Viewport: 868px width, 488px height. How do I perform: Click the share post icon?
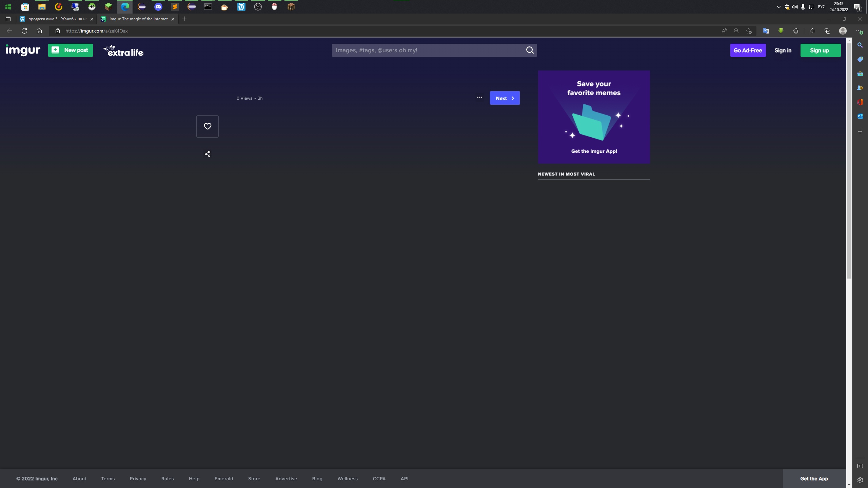[208, 154]
